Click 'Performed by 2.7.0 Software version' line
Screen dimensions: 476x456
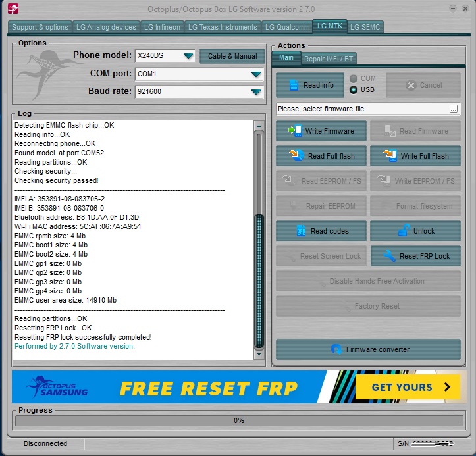[x=74, y=346]
